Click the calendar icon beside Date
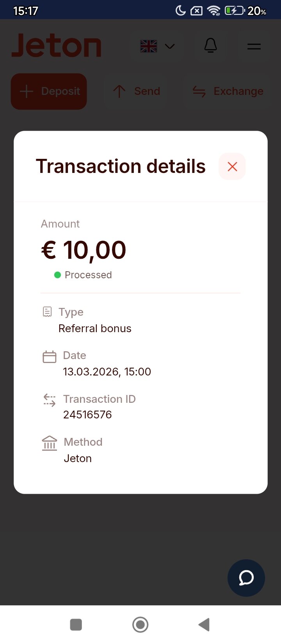This screenshot has height=644, width=281. pyautogui.click(x=49, y=356)
